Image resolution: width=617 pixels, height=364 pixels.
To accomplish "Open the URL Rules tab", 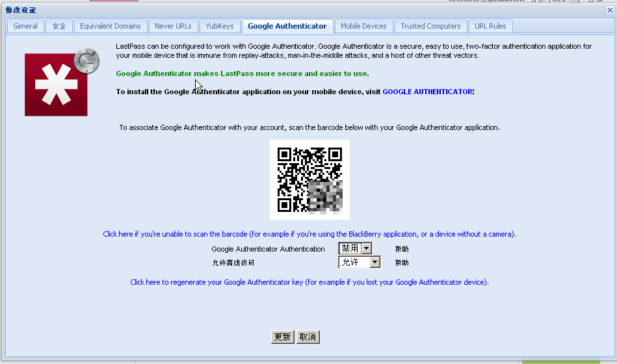I will click(490, 26).
